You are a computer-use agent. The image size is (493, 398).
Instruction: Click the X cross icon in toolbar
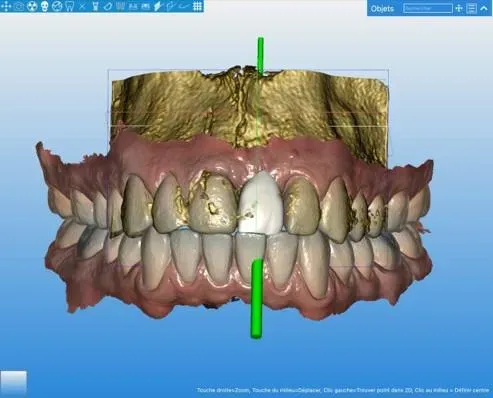click(x=82, y=6)
